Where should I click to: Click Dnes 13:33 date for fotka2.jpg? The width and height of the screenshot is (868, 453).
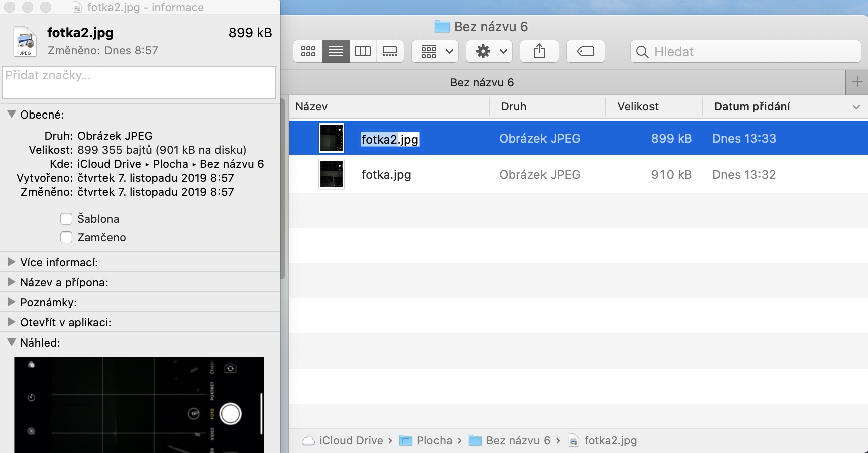(744, 138)
